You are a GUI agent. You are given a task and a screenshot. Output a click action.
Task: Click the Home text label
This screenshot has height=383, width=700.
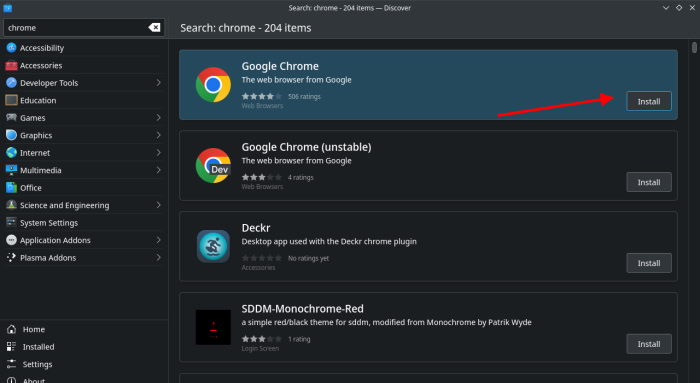coord(34,329)
